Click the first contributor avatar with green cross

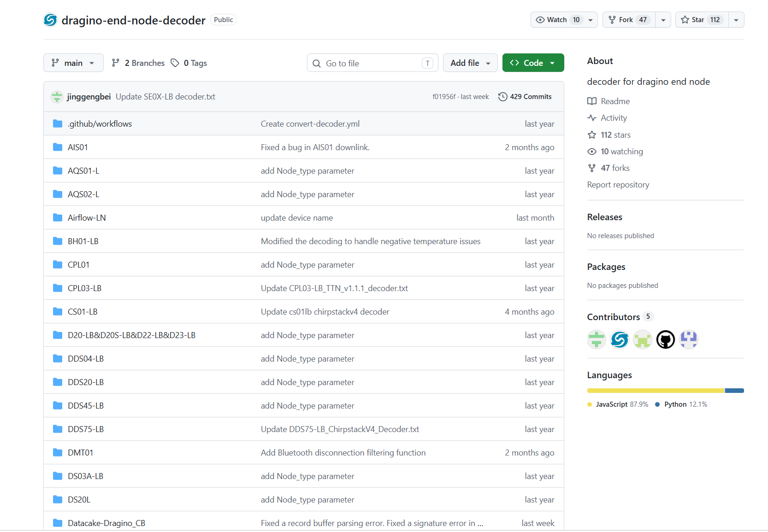[x=597, y=339]
